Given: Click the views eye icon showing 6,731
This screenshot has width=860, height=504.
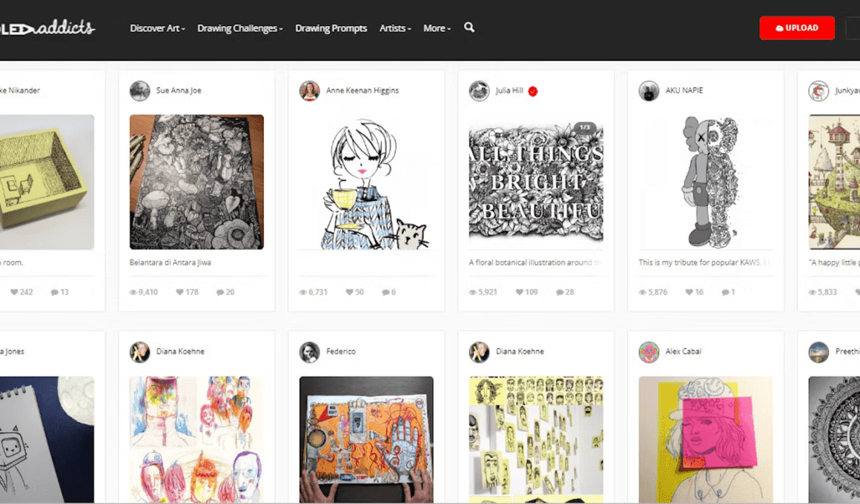Looking at the screenshot, I should 302,292.
